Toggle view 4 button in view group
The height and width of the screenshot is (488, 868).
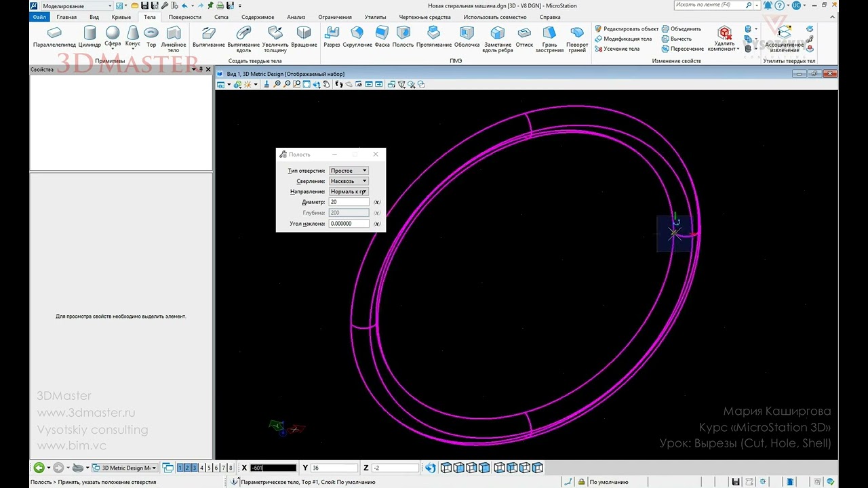tap(201, 468)
